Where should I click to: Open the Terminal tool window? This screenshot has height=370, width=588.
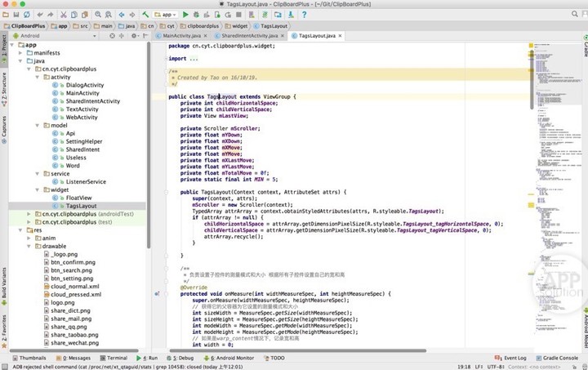(114, 358)
